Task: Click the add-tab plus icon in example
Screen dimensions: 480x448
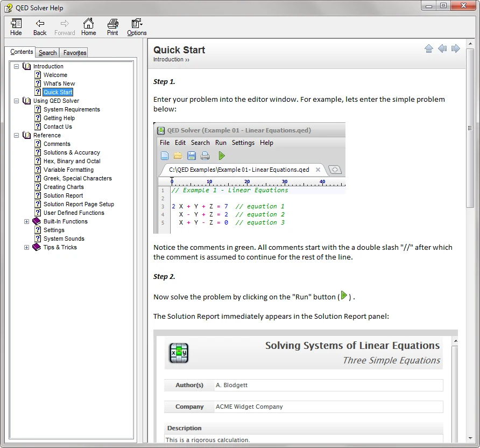Action: coord(335,170)
